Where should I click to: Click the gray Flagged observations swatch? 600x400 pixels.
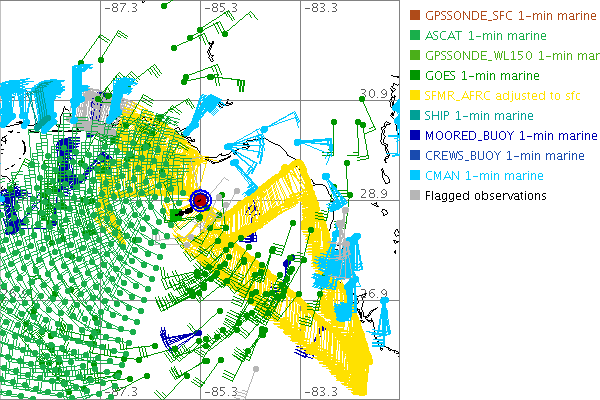pos(414,195)
